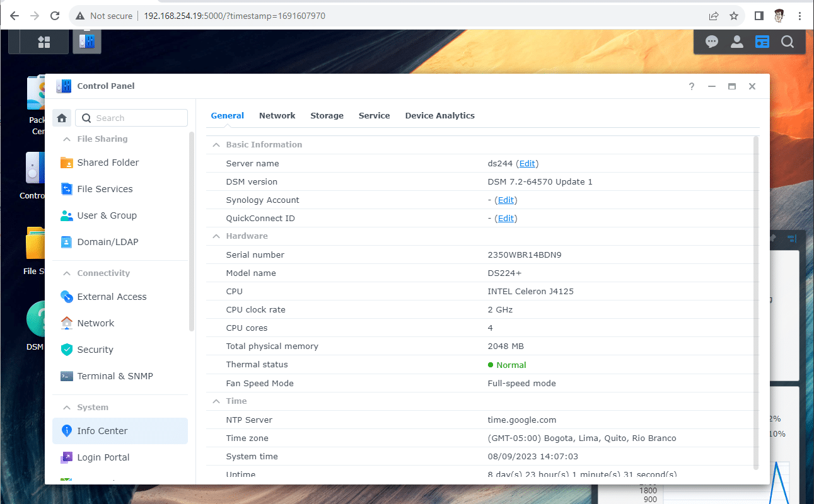Viewport: 814px width, 504px height.
Task: Collapse the Connectivity sidebar section
Action: (x=66, y=273)
